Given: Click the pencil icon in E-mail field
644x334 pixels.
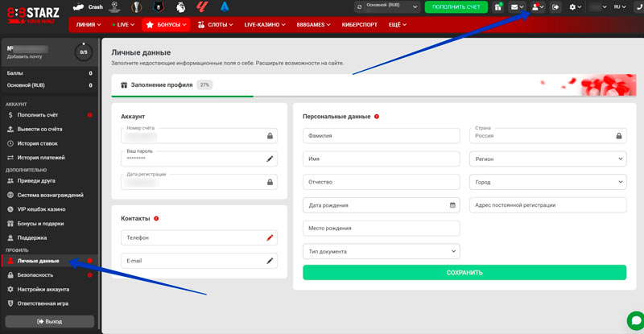Looking at the screenshot, I should (x=270, y=261).
